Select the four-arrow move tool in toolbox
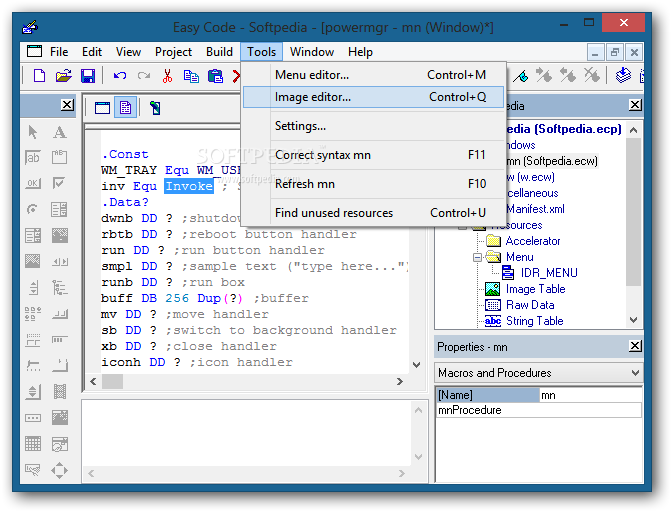Screen dimensions: 672x512 60,470
